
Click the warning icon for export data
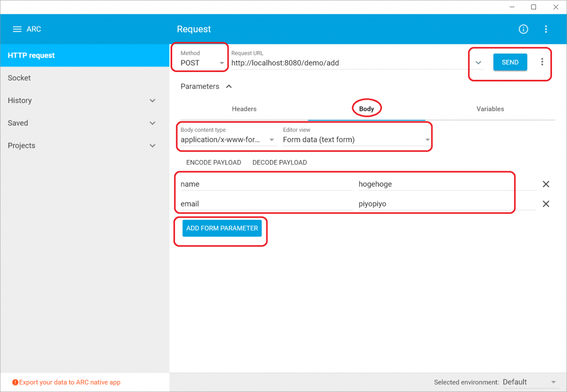pyautogui.click(x=15, y=383)
